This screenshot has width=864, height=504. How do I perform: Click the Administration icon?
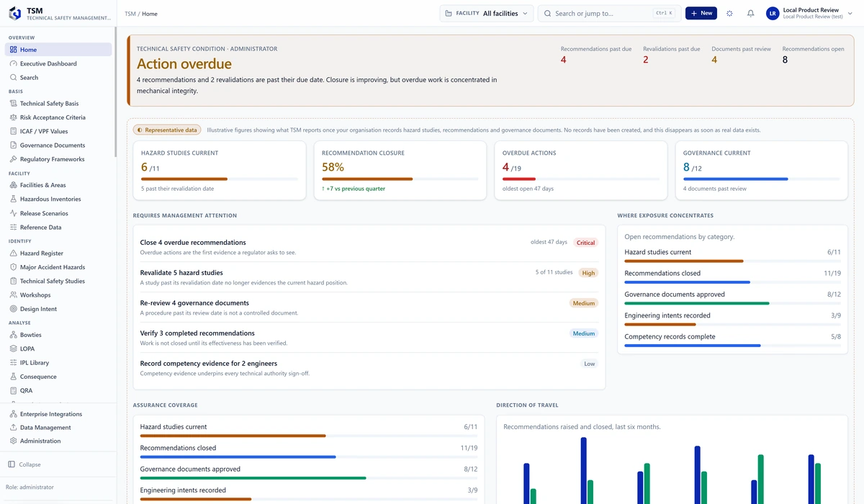click(13, 441)
